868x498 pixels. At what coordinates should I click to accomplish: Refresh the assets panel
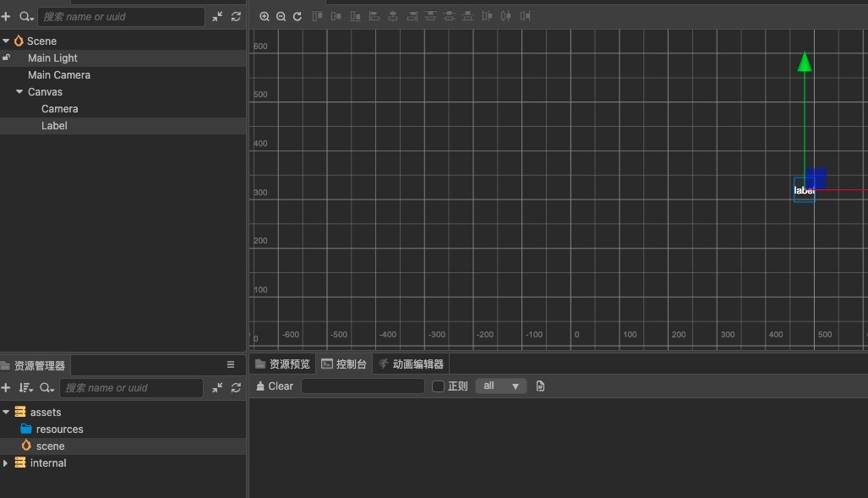click(x=237, y=388)
